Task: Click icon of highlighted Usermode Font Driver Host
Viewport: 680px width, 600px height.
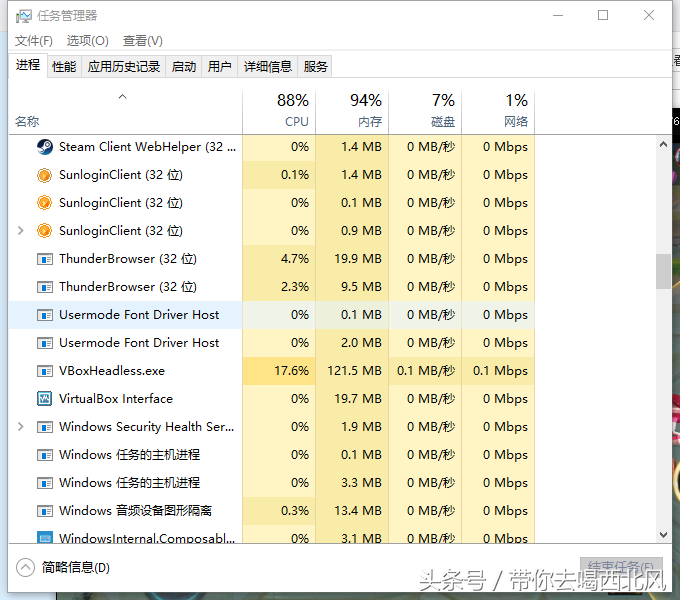Action: (45, 315)
